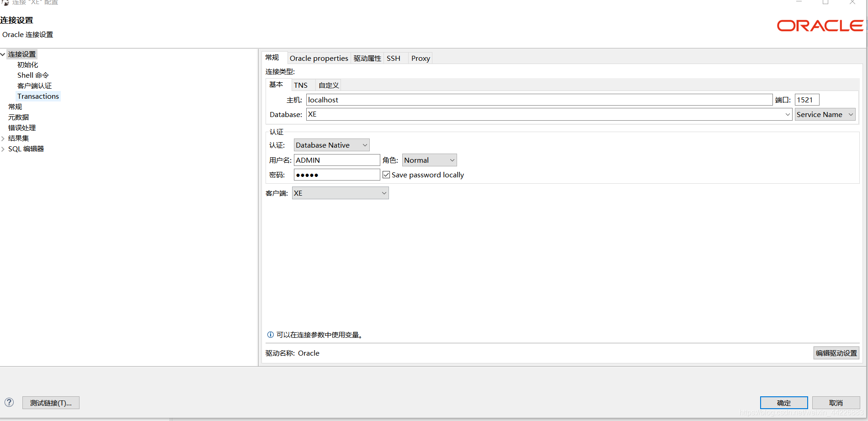The height and width of the screenshot is (421, 868).
Task: Switch to the Proxy tab
Action: [421, 58]
